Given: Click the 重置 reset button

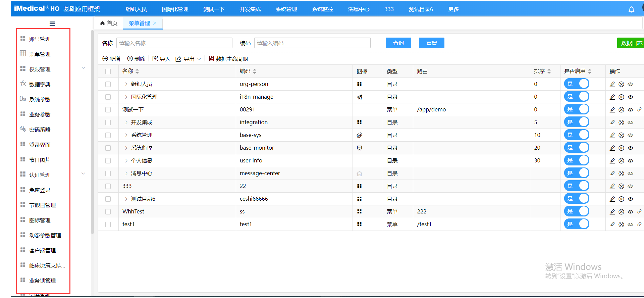Looking at the screenshot, I should tap(431, 43).
